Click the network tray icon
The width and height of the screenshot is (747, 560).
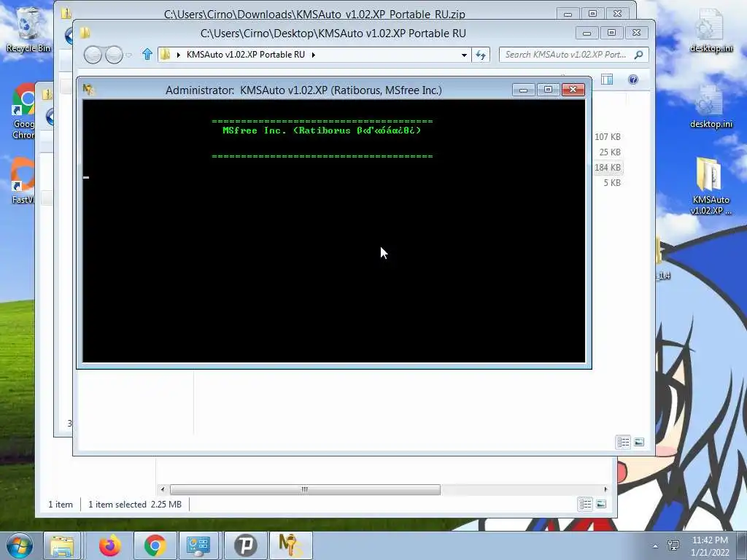coord(673,545)
